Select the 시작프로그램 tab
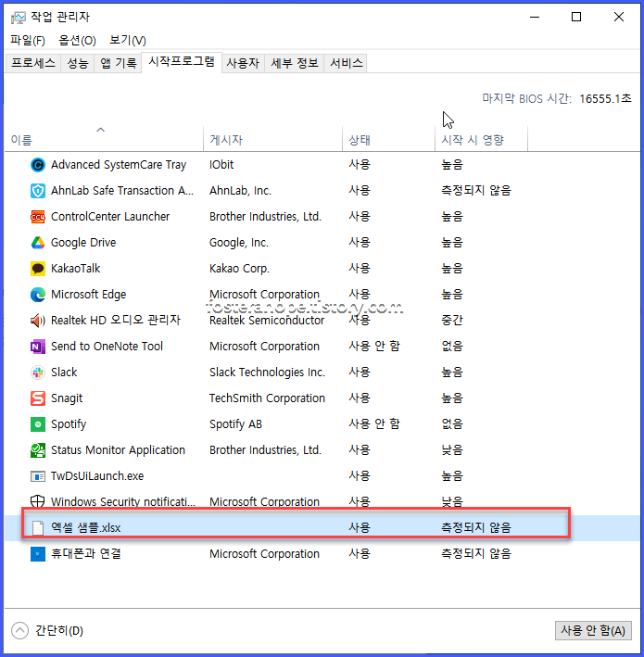644x657 pixels. click(x=182, y=61)
